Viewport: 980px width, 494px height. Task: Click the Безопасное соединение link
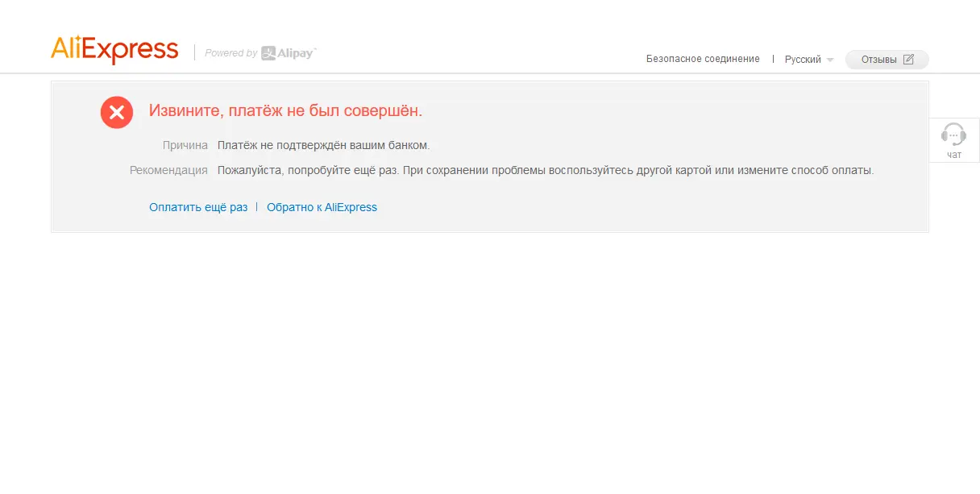click(703, 59)
